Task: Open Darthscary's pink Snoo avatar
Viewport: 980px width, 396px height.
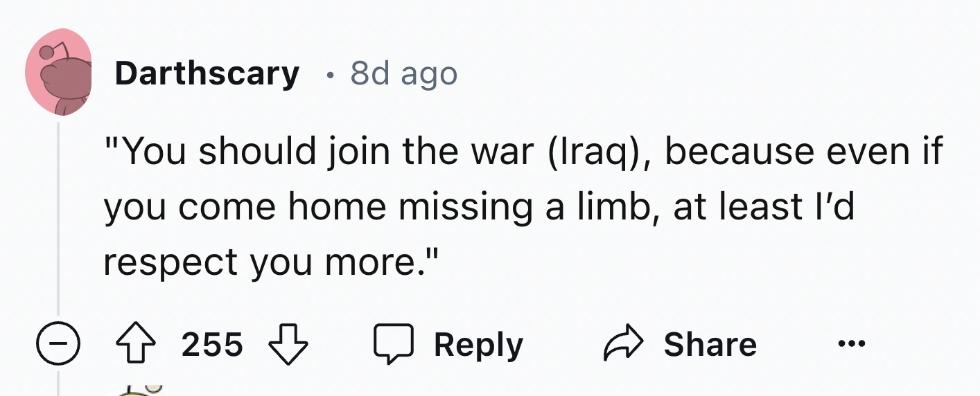Action: 59,73
